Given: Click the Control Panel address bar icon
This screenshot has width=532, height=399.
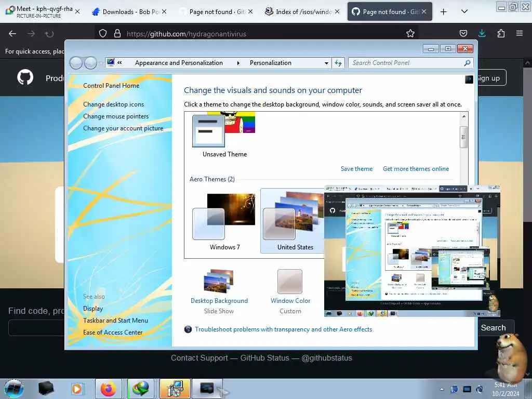Looking at the screenshot, I should (x=111, y=62).
